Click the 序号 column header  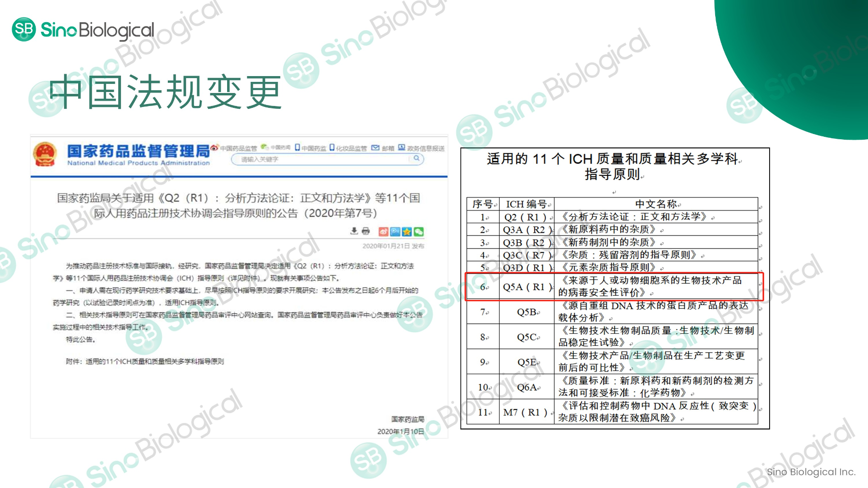tap(483, 204)
